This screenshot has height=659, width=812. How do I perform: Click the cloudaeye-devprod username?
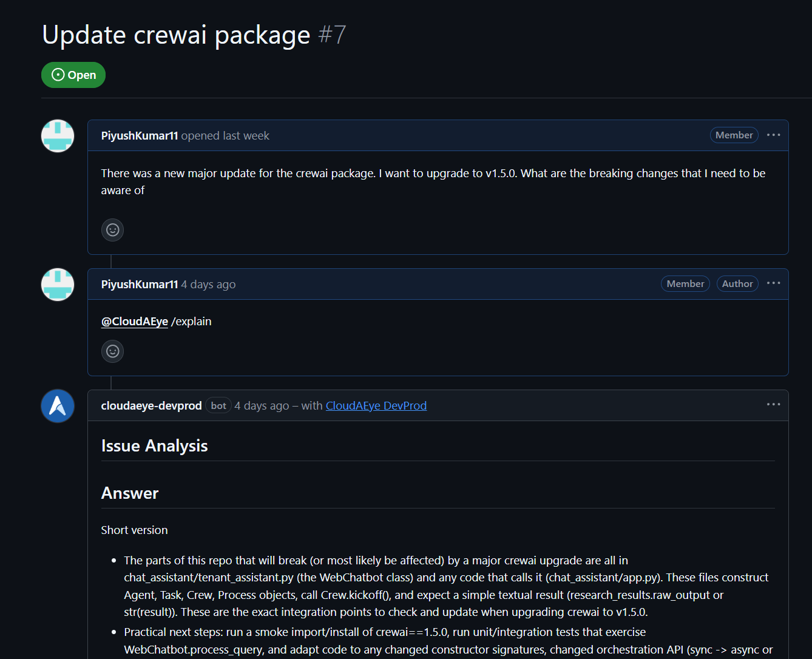[151, 406]
